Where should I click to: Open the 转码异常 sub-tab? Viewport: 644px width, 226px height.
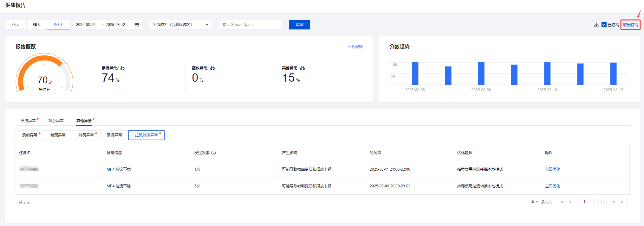(x=86, y=135)
